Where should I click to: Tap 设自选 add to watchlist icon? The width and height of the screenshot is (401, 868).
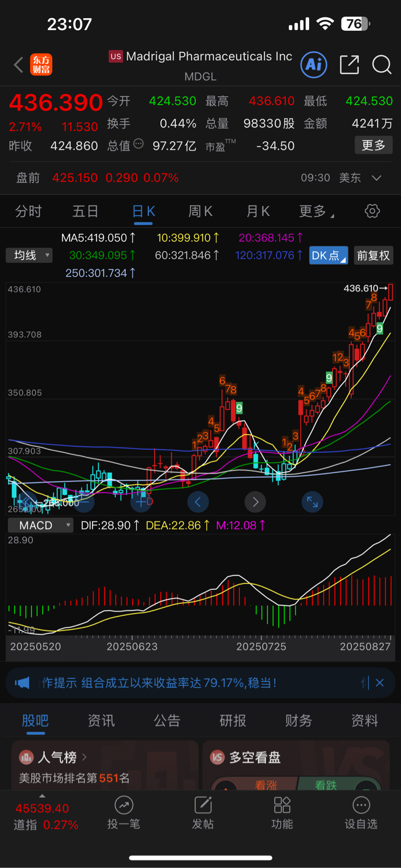click(x=361, y=813)
